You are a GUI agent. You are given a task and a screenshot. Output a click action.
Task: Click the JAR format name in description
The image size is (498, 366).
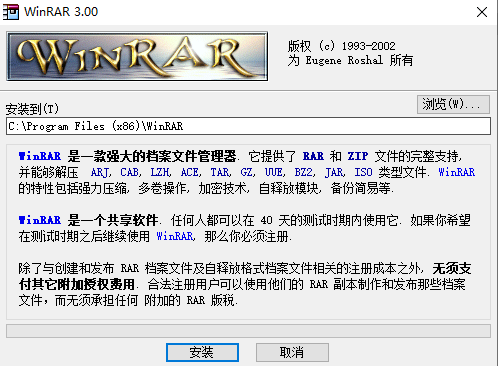tap(334, 172)
